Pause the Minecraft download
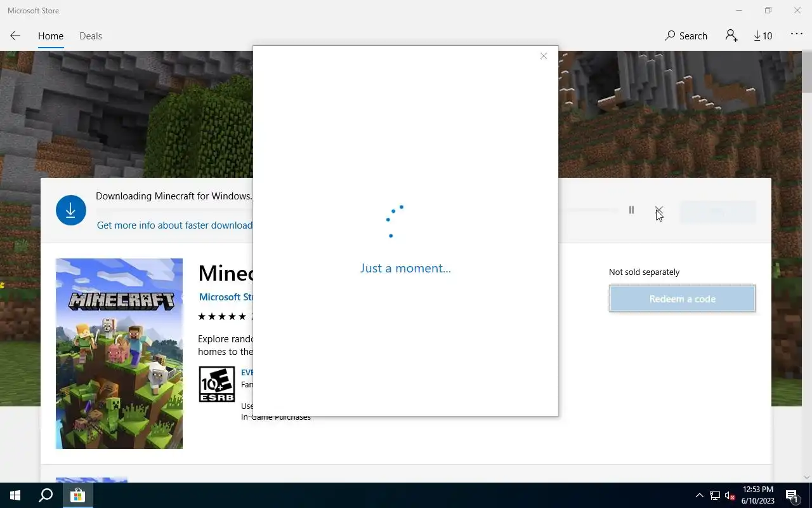This screenshot has width=812, height=508. (x=631, y=210)
